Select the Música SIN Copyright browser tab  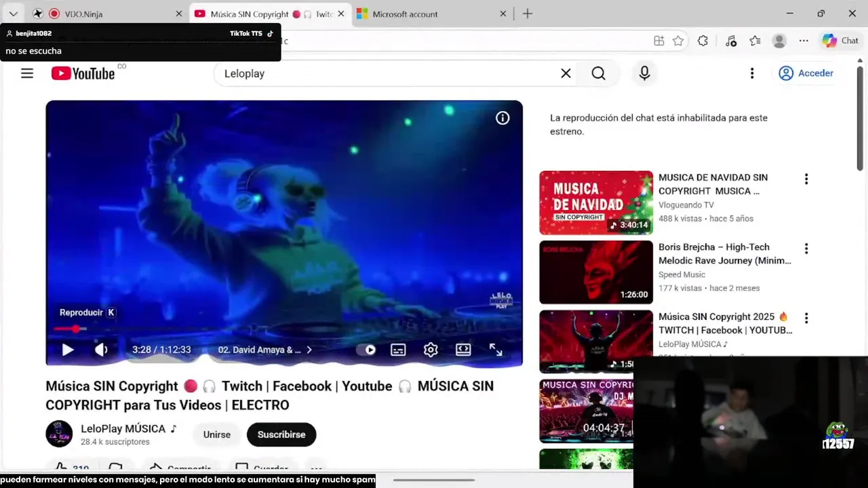coord(269,14)
